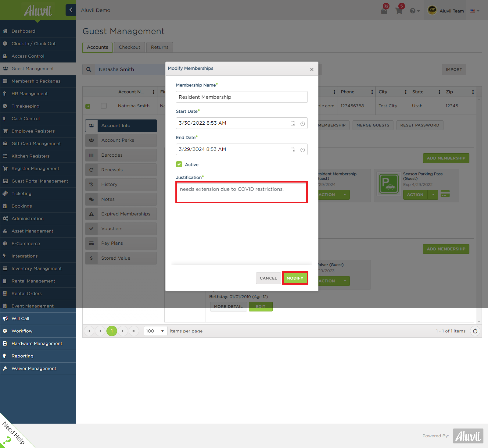Screen dimensions: 488x448
Task: Open Pay Plans section
Action: (121, 243)
